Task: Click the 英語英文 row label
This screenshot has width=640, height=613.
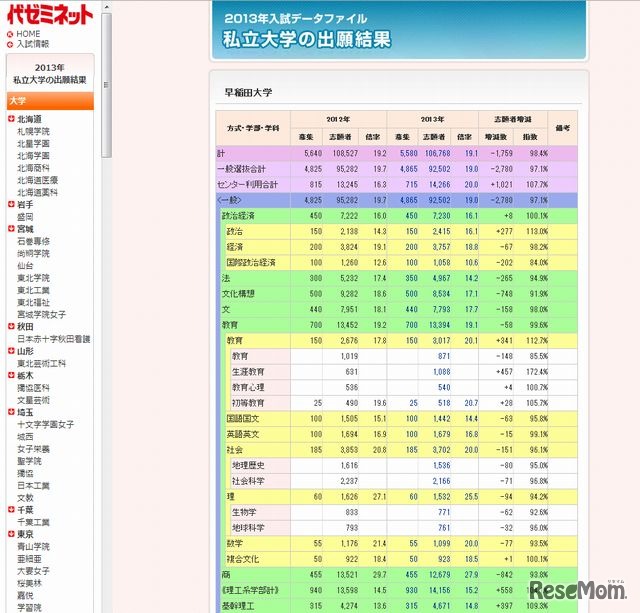Action: pyautogui.click(x=243, y=434)
